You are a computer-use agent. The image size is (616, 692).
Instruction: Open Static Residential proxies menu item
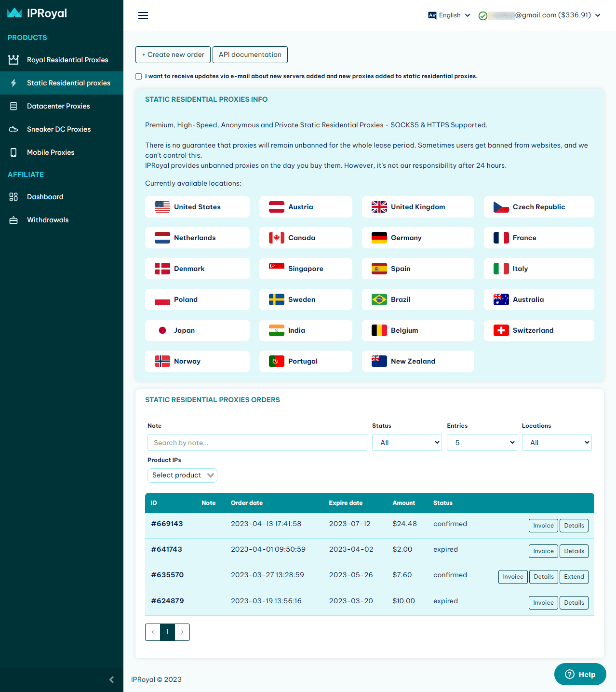point(62,83)
